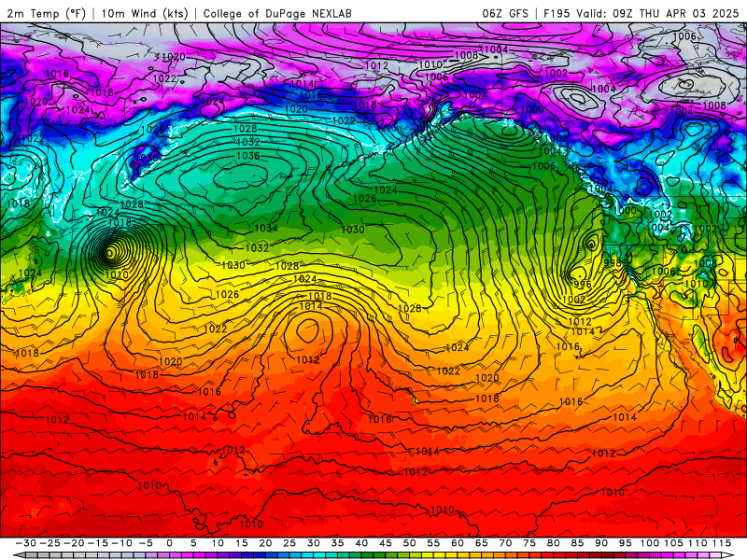The width and height of the screenshot is (747, 560).
Task: Click the "06Z GFS" model run label
Action: click(505, 13)
